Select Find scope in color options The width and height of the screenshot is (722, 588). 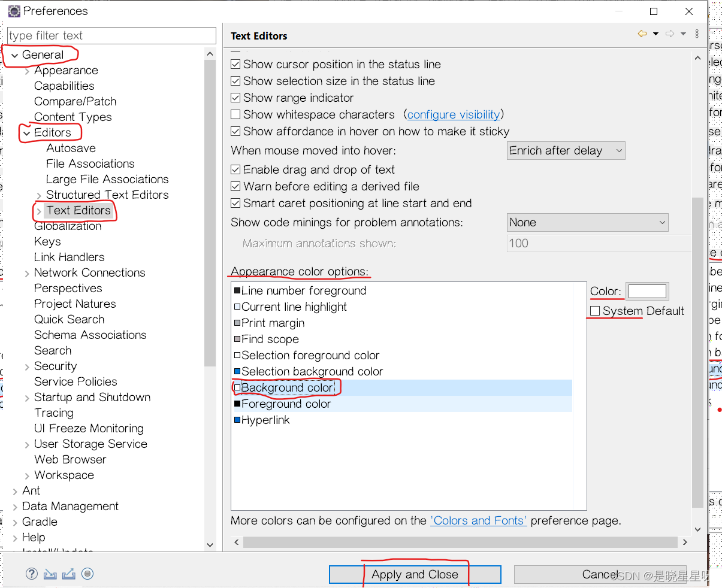point(267,339)
